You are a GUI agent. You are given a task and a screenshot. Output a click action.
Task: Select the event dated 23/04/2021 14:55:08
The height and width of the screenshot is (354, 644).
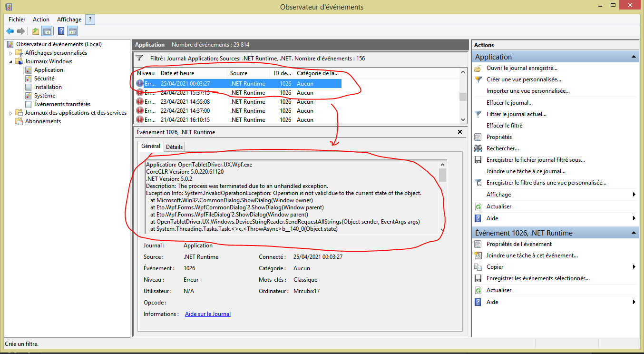(238, 102)
